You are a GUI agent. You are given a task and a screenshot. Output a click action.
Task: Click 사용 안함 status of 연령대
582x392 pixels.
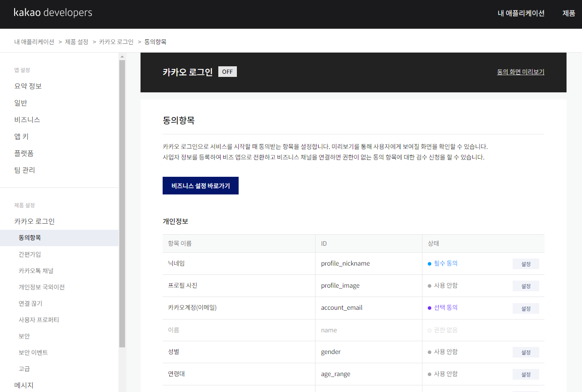click(443, 373)
